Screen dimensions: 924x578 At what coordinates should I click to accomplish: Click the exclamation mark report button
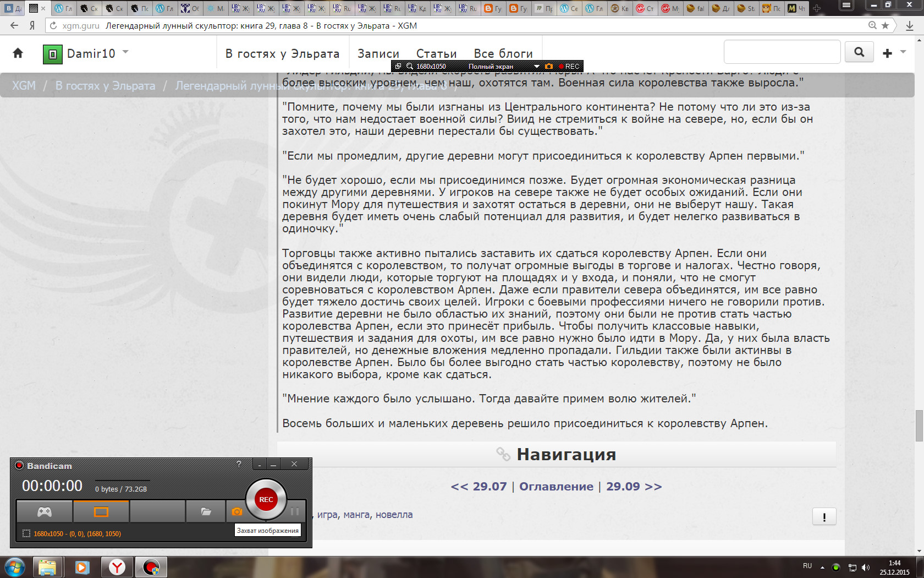tap(824, 516)
